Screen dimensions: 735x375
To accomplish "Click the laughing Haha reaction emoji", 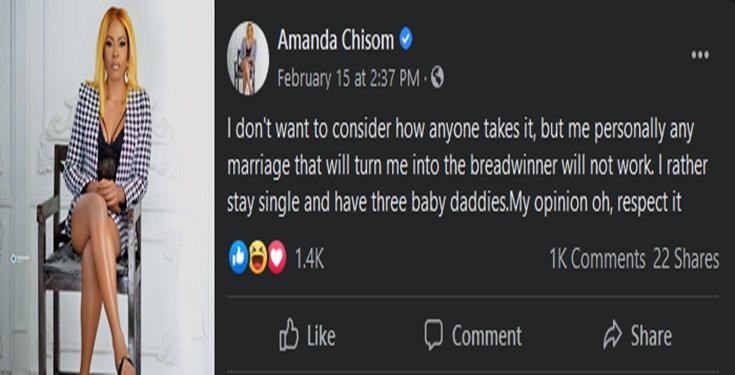I will point(258,257).
